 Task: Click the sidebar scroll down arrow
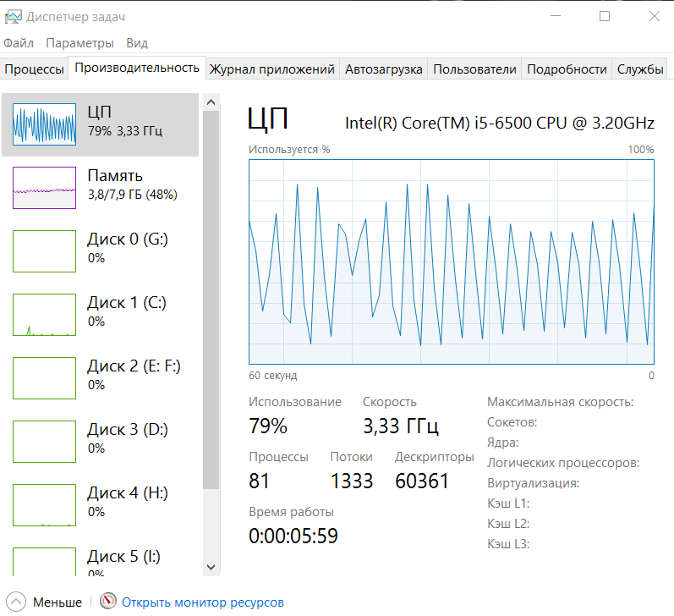click(x=211, y=566)
